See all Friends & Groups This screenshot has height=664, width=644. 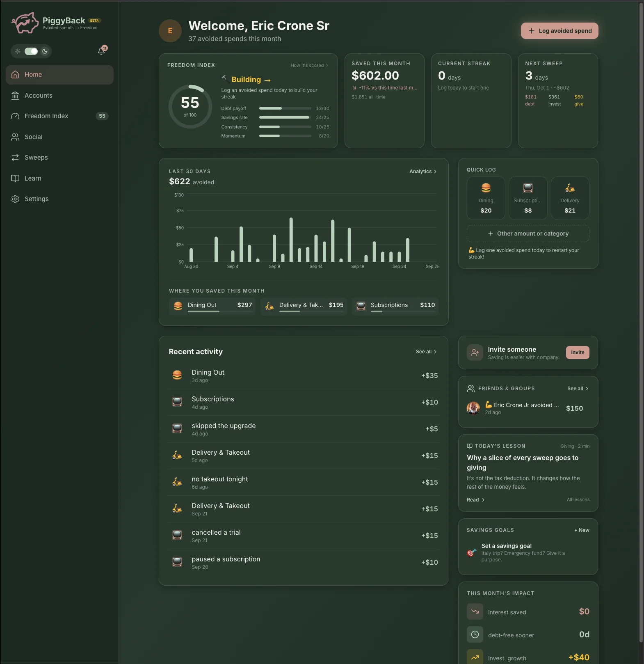[x=578, y=389]
